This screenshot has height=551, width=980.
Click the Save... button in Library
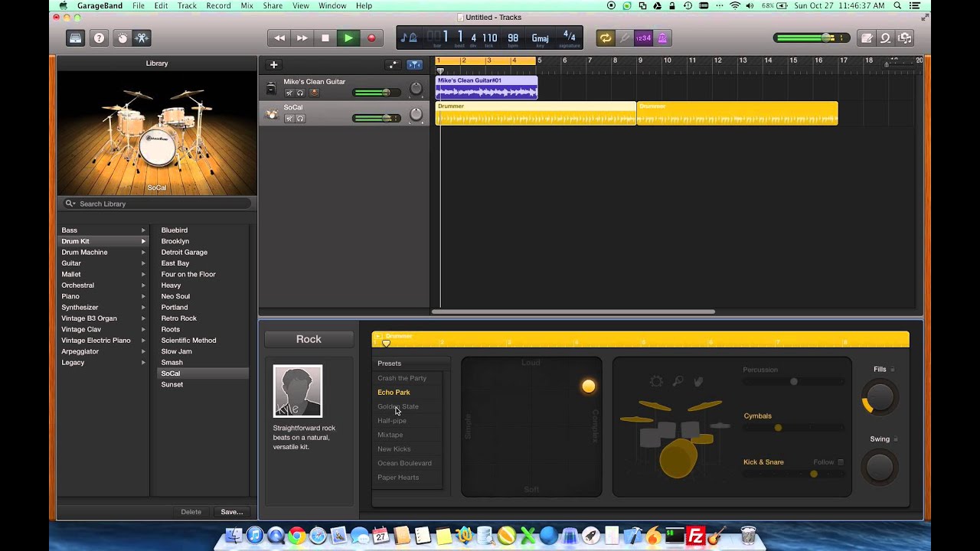(x=231, y=512)
